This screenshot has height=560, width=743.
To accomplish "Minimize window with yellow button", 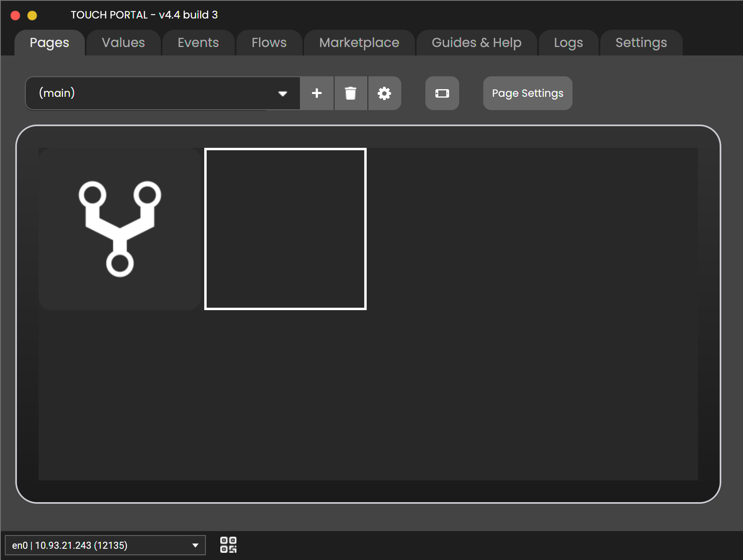I will click(32, 15).
